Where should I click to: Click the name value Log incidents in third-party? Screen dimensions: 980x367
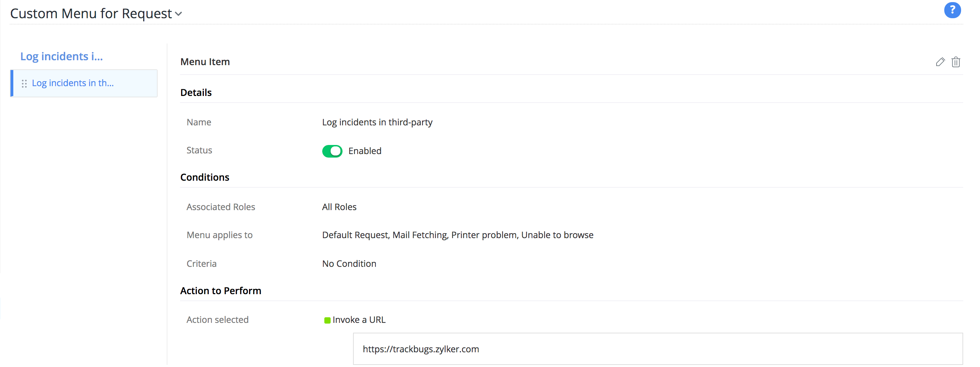click(x=377, y=122)
